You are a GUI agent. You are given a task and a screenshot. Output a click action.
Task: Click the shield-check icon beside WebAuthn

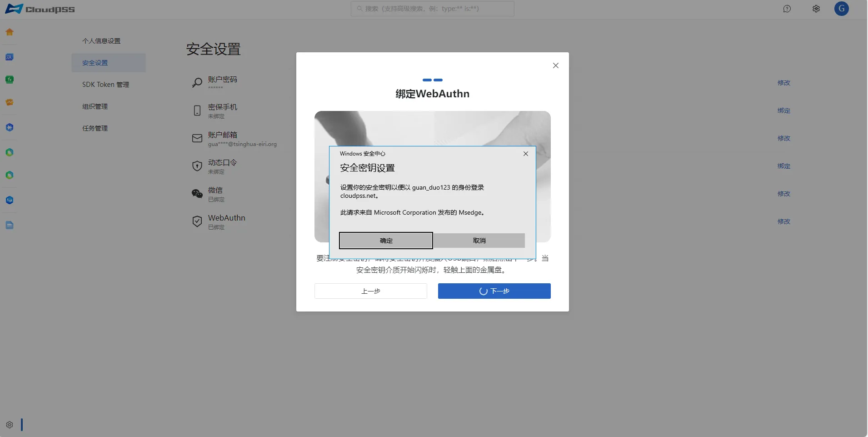click(x=197, y=221)
